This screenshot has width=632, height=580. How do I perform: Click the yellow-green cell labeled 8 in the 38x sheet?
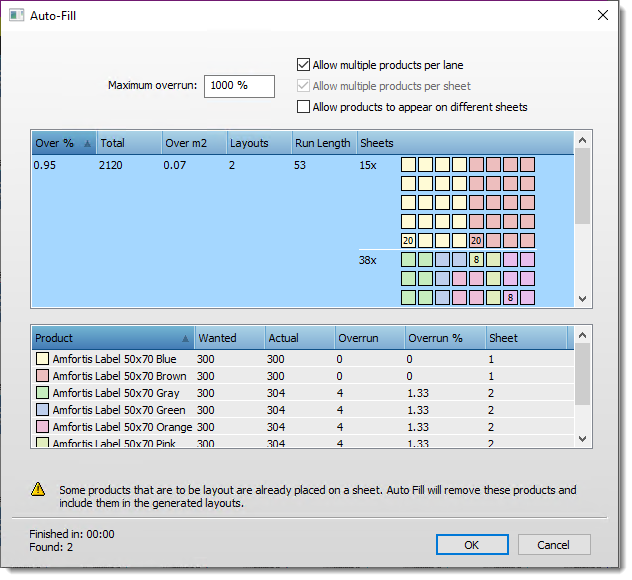tap(476, 260)
